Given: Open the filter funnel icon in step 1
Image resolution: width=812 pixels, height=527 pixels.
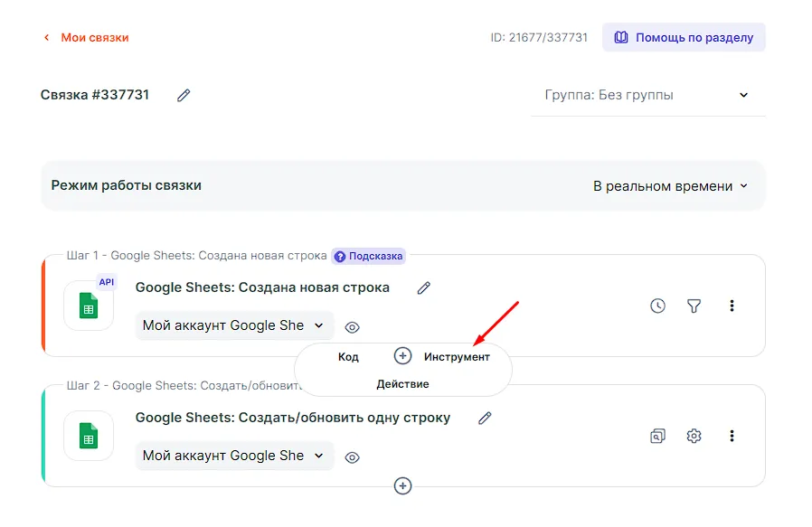Looking at the screenshot, I should [694, 306].
